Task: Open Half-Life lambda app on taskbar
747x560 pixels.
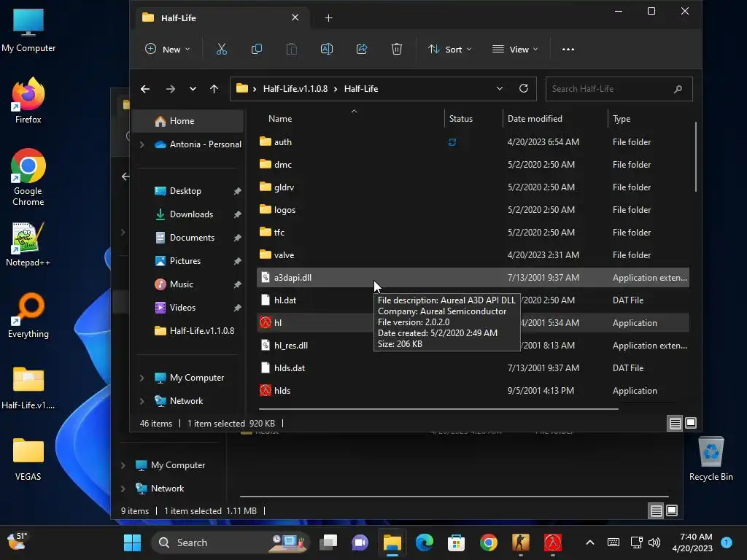Action: click(553, 542)
